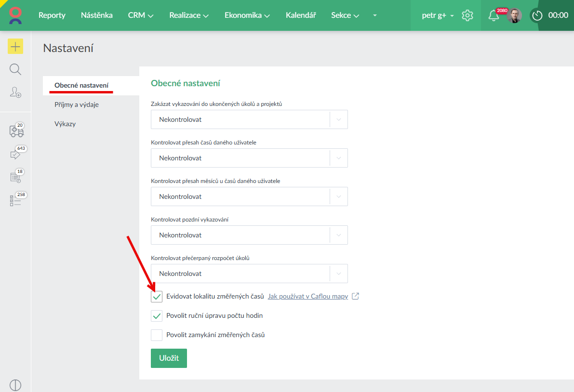Start the timer clock icon
574x392 pixels.
537,15
